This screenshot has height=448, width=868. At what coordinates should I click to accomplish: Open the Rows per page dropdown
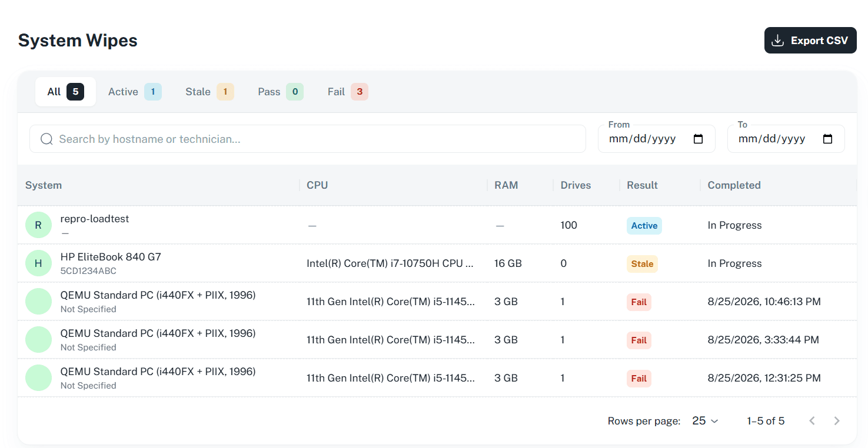click(x=705, y=421)
